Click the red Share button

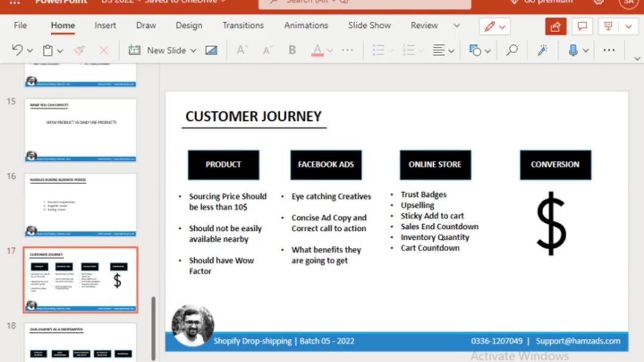555,27
